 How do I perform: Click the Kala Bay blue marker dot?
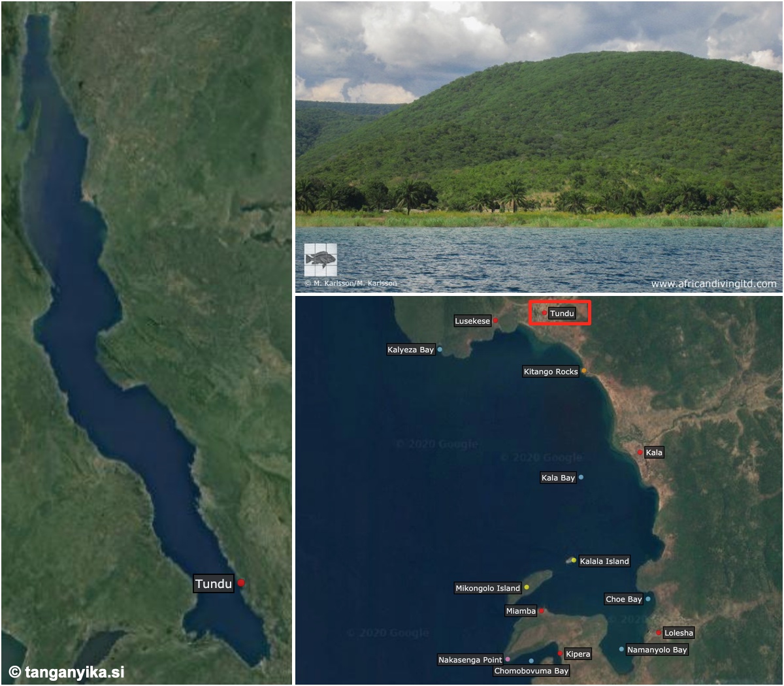pyautogui.click(x=581, y=477)
